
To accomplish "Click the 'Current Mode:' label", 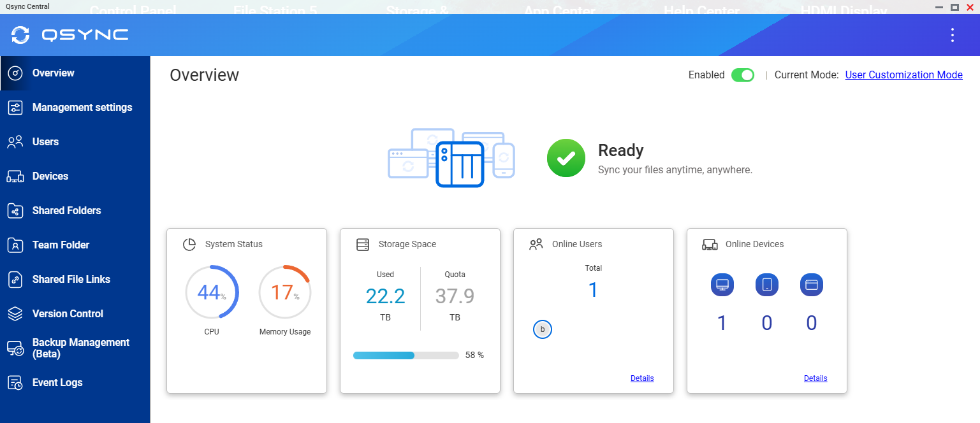I will click(x=807, y=75).
